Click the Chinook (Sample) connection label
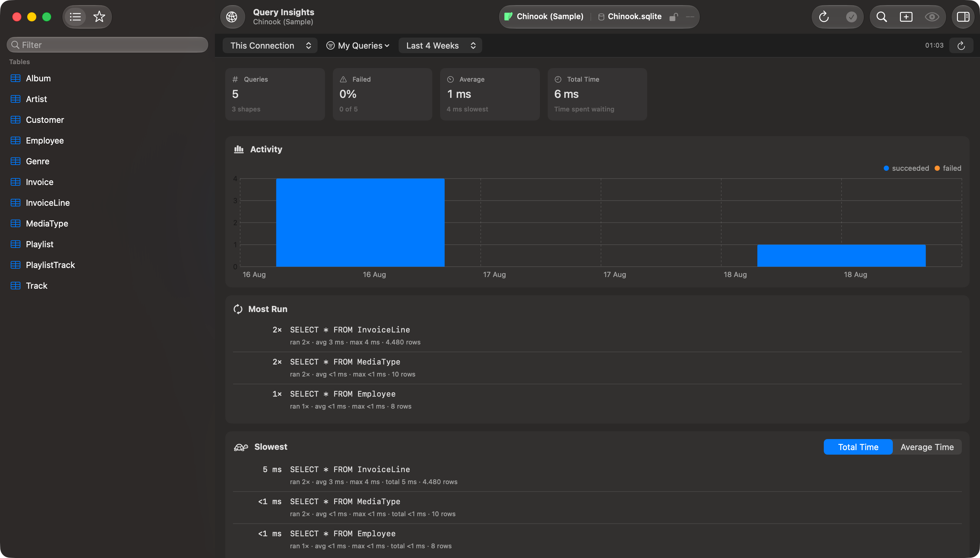The image size is (980, 558). pos(550,17)
